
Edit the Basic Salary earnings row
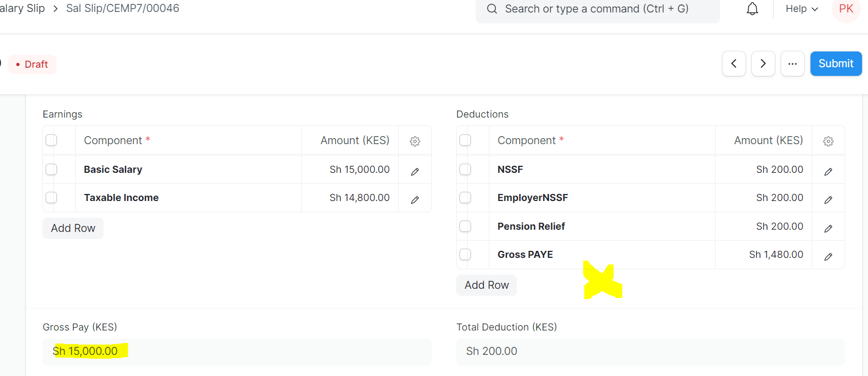(415, 172)
